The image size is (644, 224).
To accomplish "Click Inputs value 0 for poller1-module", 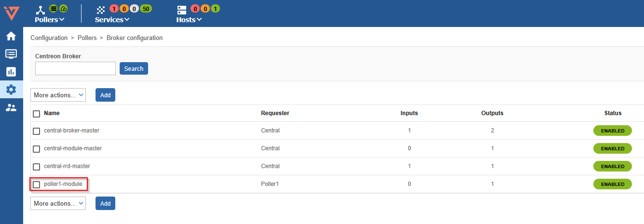I will [x=409, y=184].
